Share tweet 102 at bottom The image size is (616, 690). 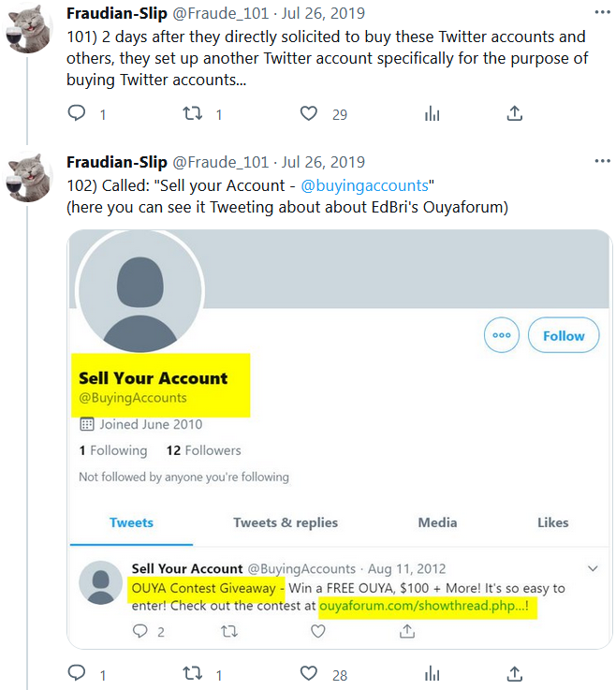514,674
